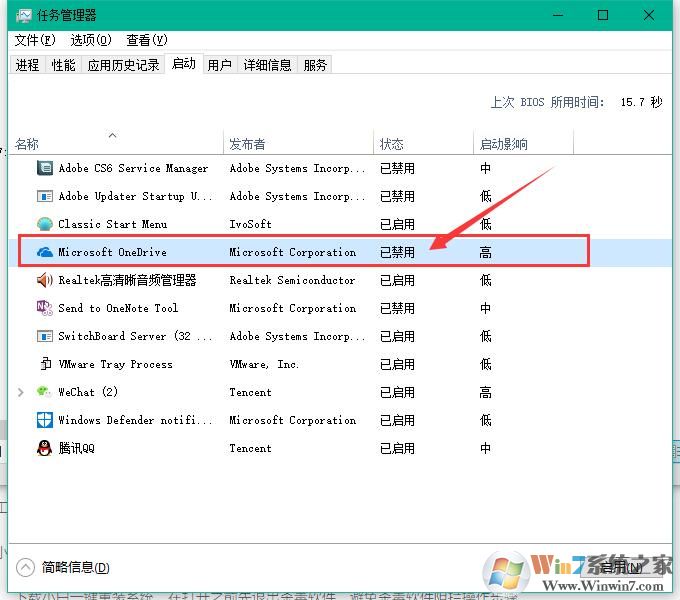680x600 pixels.
Task: Click the Status column header
Action: (x=392, y=144)
